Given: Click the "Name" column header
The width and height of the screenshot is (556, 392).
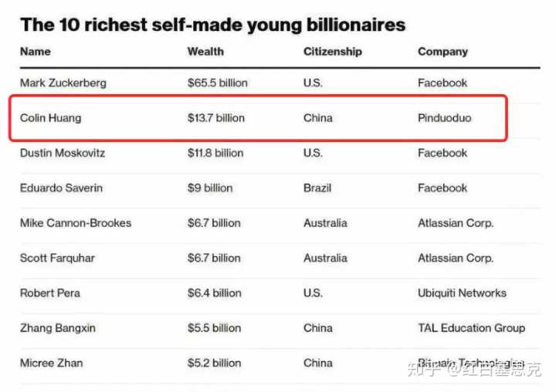Looking at the screenshot, I should pyautogui.click(x=36, y=52).
